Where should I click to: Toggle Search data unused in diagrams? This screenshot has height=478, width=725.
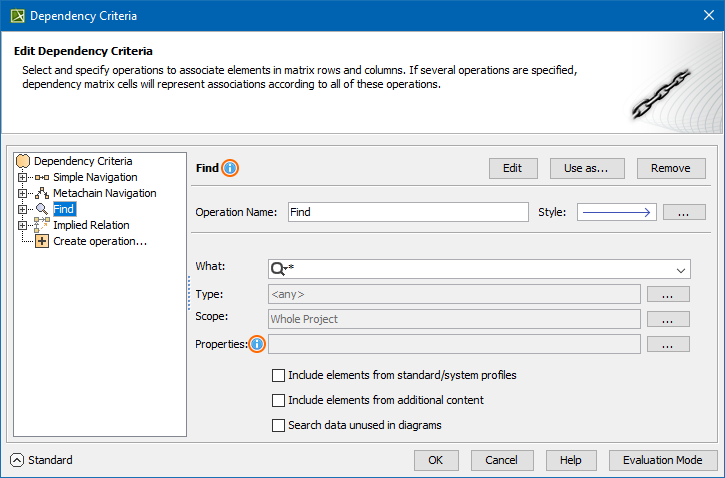tap(279, 425)
